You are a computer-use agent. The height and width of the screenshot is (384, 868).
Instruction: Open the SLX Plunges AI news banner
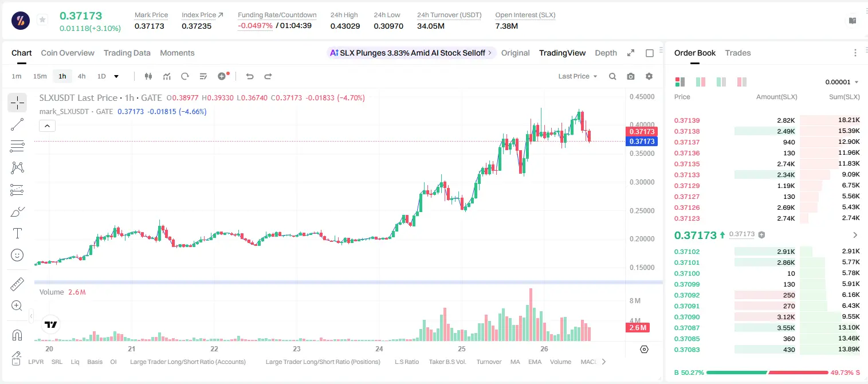411,53
